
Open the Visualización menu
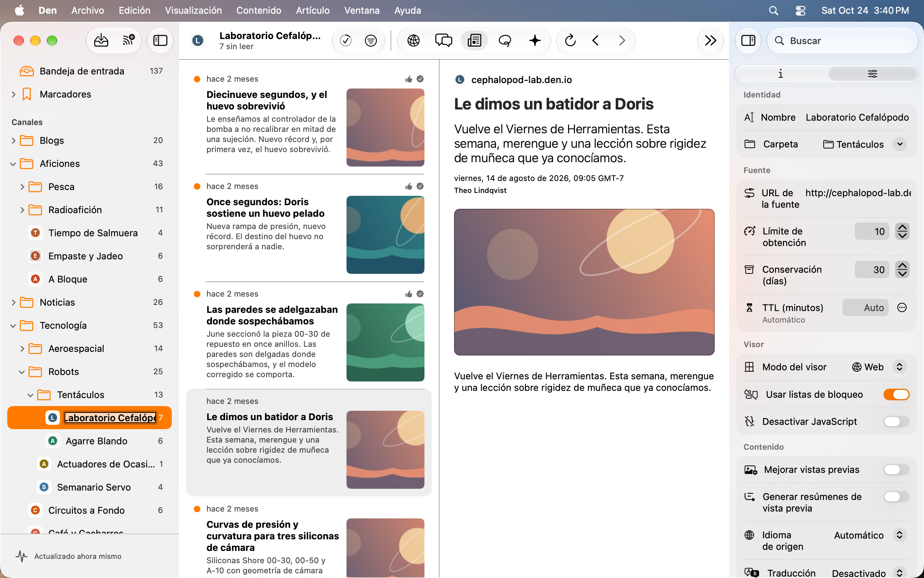pyautogui.click(x=193, y=10)
